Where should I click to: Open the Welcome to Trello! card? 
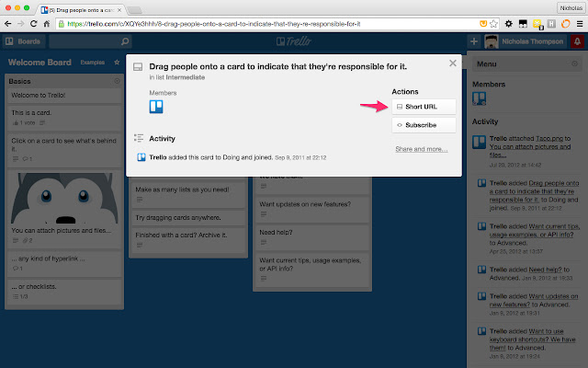64,96
